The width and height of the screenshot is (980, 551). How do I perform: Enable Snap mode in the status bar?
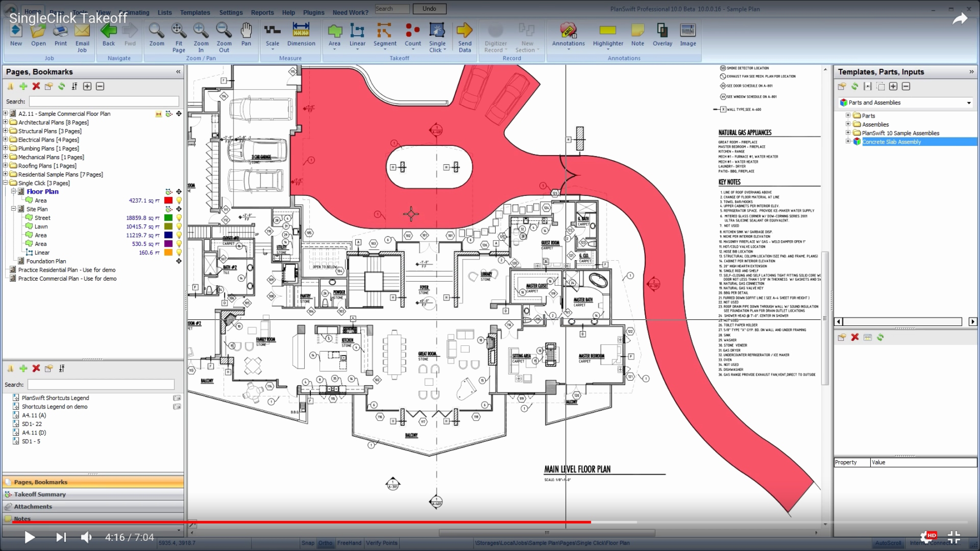point(308,543)
